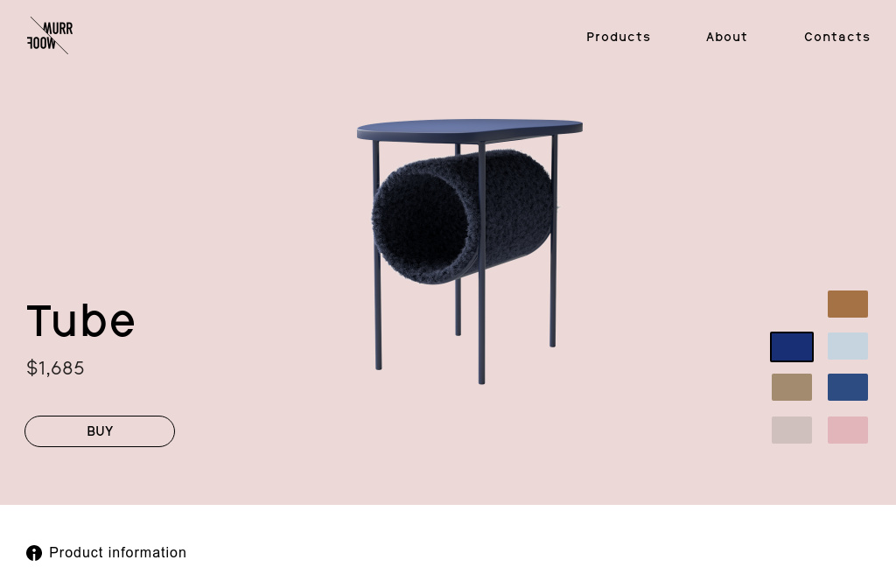Select the light greige color swatch
Screen dimensions: 896x588
pos(791,430)
